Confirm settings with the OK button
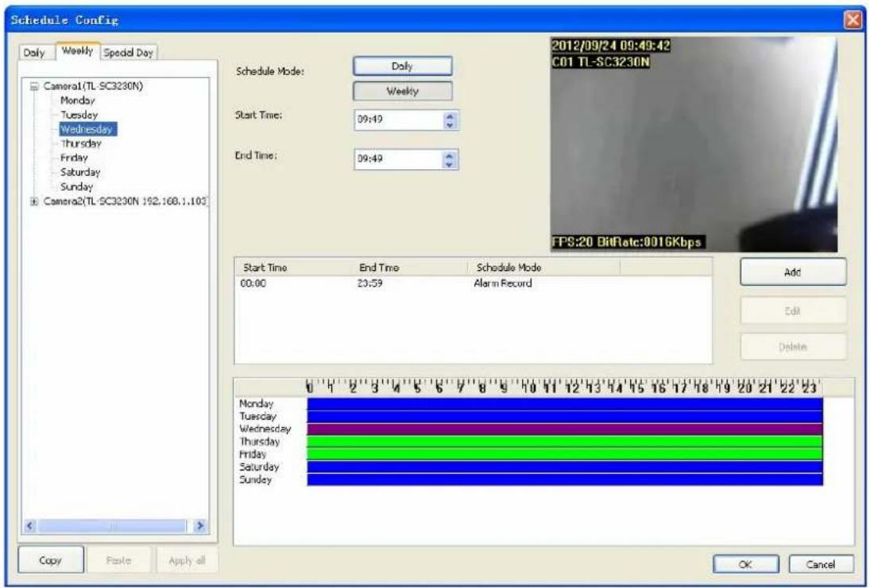The image size is (870, 588). point(746,564)
